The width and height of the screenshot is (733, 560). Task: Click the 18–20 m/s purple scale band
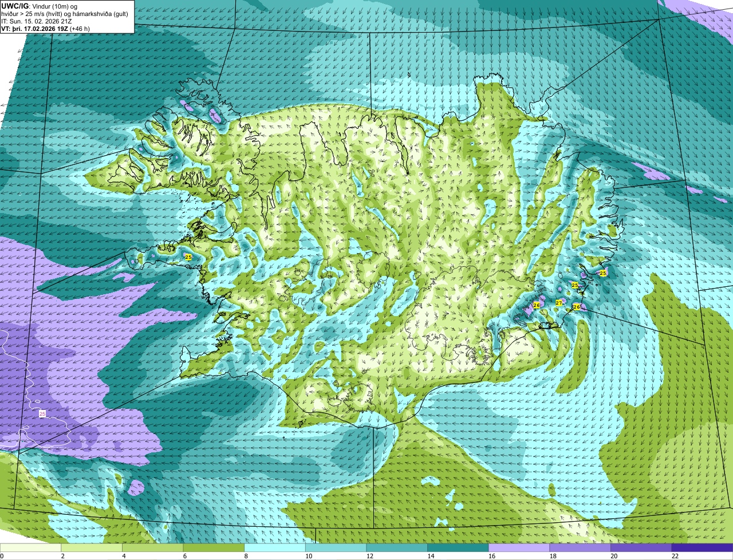(x=580, y=547)
